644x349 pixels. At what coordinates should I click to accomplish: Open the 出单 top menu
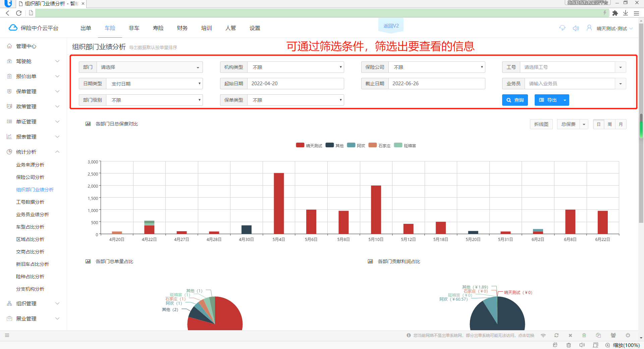click(86, 28)
